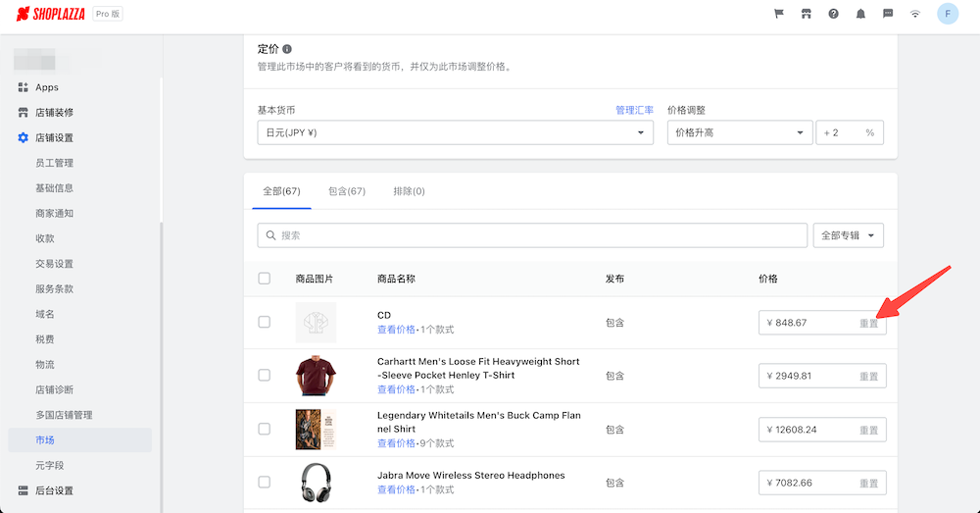The height and width of the screenshot is (513, 980).
Task: Click the 管理汇率 link
Action: 634,110
